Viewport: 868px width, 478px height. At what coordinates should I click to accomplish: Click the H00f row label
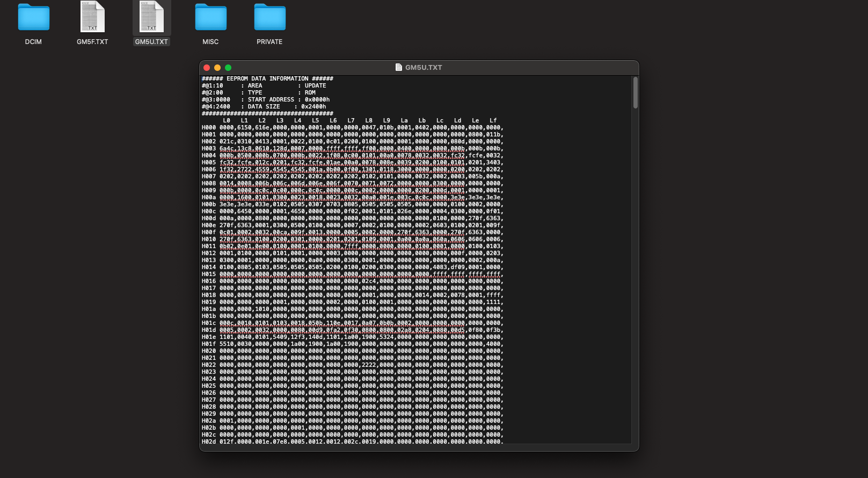[x=209, y=233]
